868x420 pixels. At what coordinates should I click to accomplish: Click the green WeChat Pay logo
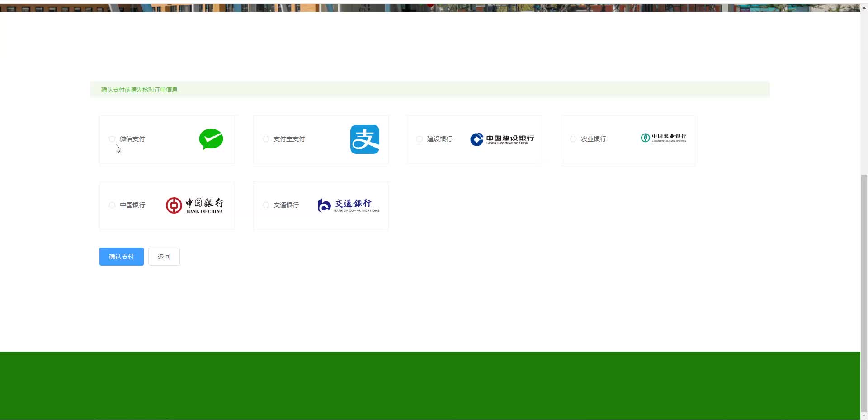point(211,139)
